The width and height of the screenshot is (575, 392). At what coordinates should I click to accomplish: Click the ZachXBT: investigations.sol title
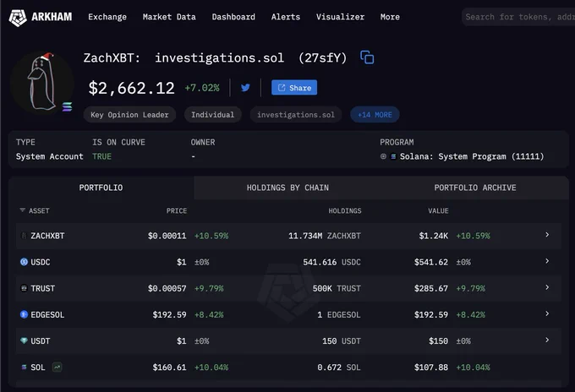[x=215, y=58]
